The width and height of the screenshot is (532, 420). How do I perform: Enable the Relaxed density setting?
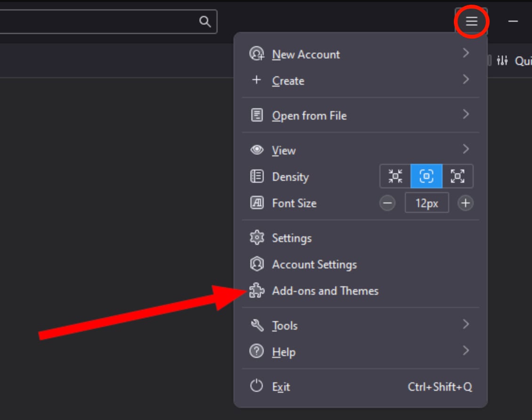click(458, 176)
